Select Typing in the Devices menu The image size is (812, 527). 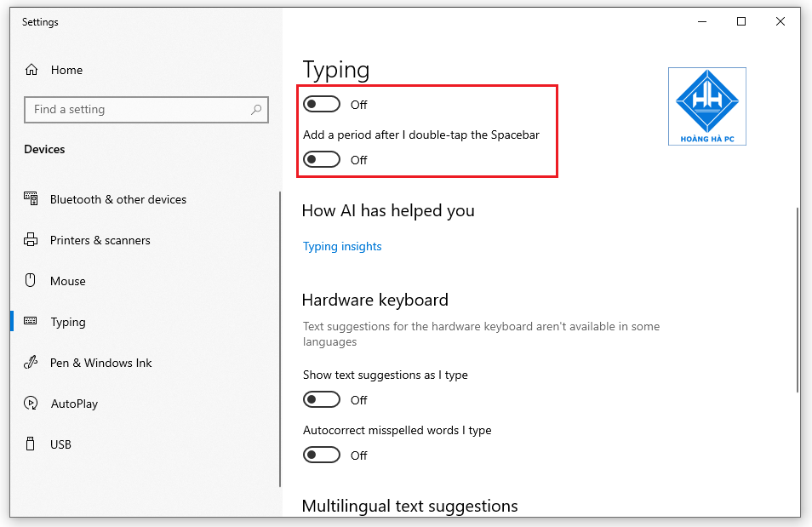[x=67, y=322]
